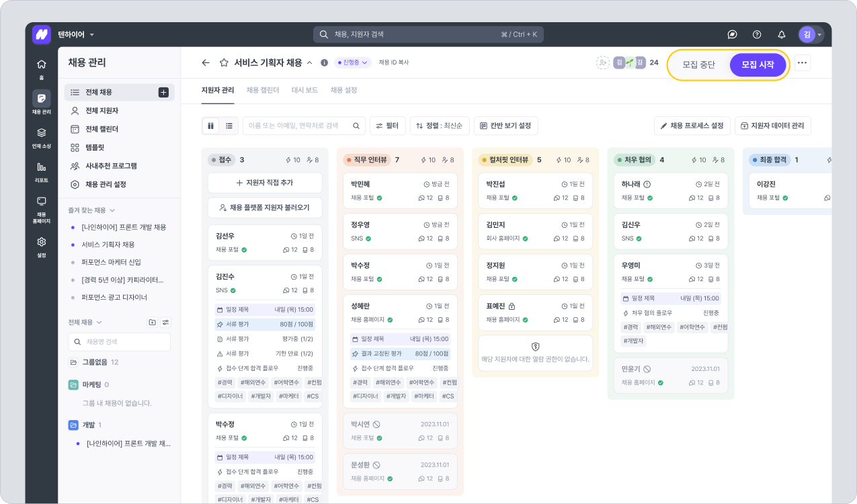Open 인재 소싱 sidebar icon
The width and height of the screenshot is (857, 504).
[42, 137]
